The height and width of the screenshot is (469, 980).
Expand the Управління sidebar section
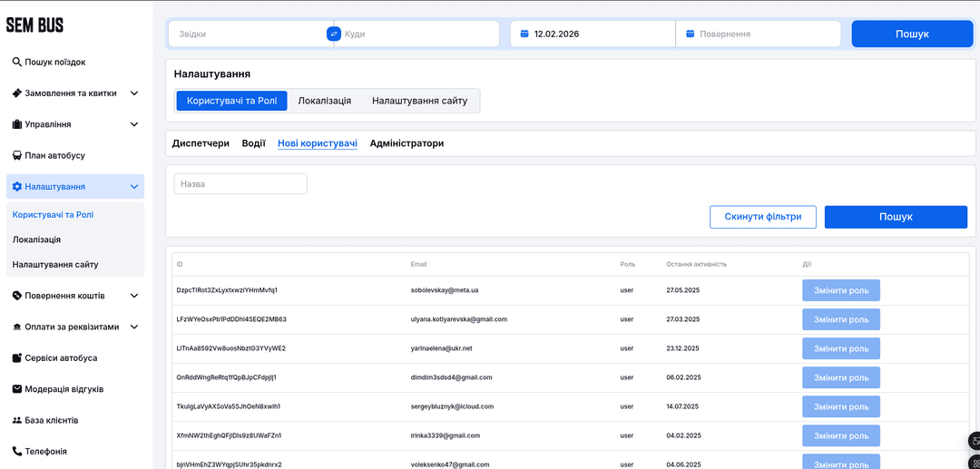coord(134,124)
